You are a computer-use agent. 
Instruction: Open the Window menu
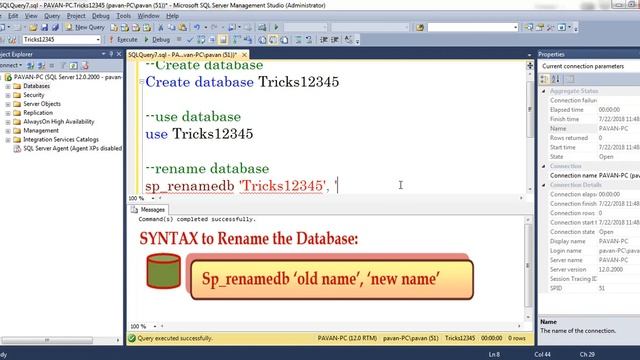148,16
